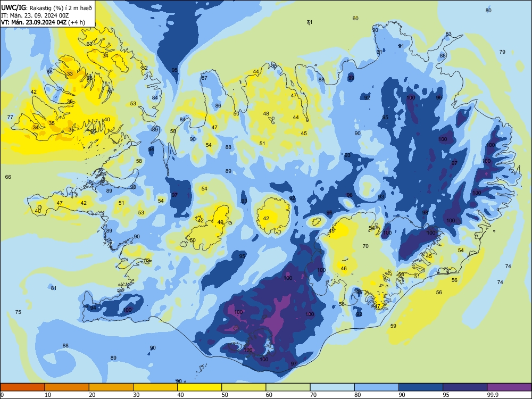Click the 'VT: Mán. 23.09.2024 04Z (+4 h)' line
Image resolution: width=532 pixels, height=399 pixels.
tap(43, 22)
